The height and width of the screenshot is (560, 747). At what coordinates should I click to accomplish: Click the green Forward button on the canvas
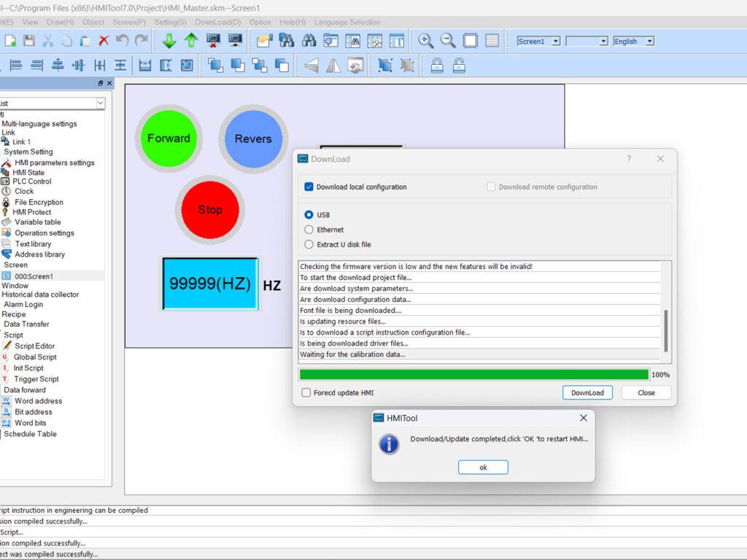(169, 138)
